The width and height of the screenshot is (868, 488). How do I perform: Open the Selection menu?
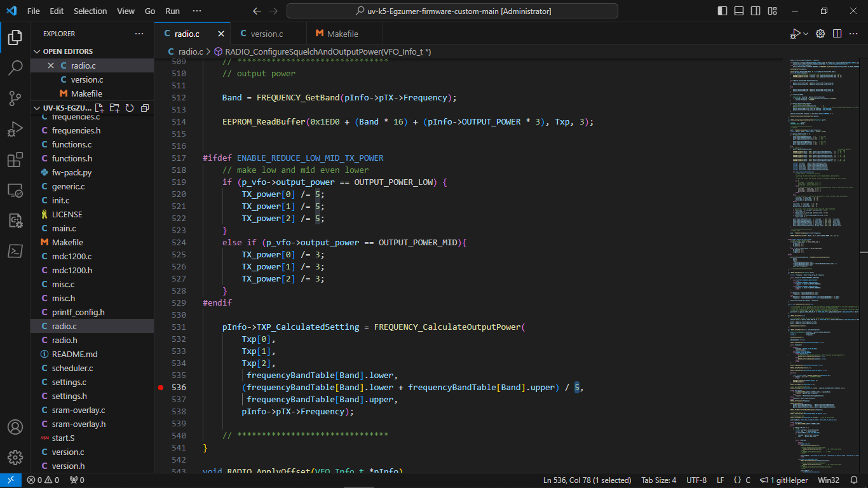(90, 11)
